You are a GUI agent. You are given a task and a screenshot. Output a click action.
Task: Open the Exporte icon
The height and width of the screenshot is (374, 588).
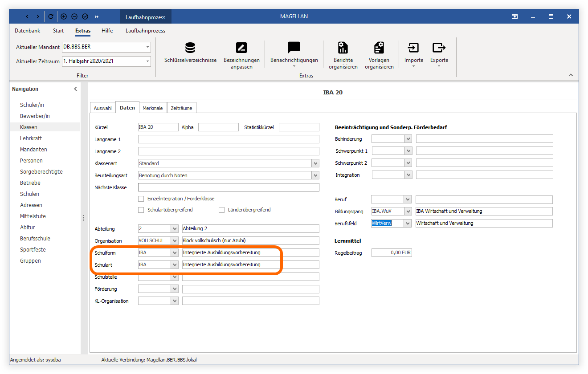[x=439, y=48]
